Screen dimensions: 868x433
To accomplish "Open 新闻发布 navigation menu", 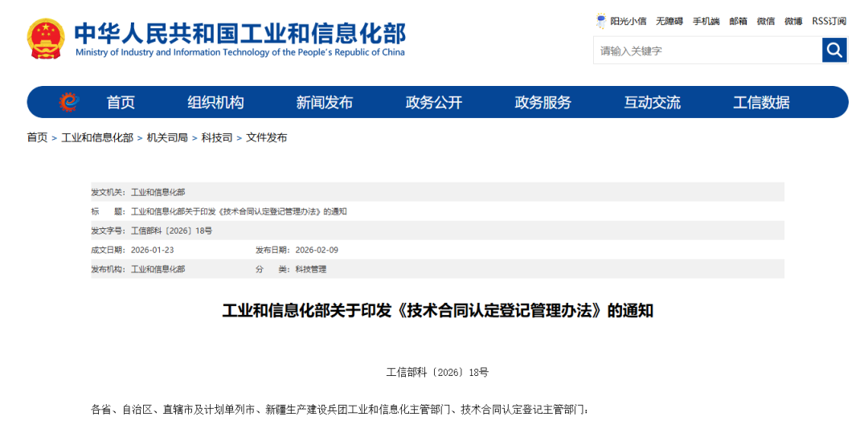I will tap(325, 102).
